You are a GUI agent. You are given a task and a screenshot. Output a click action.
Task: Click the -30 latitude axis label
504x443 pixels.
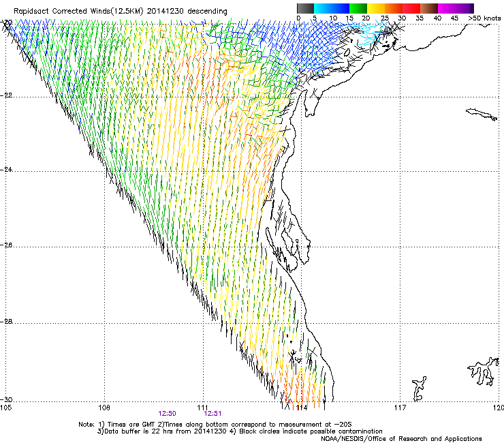(x=7, y=400)
